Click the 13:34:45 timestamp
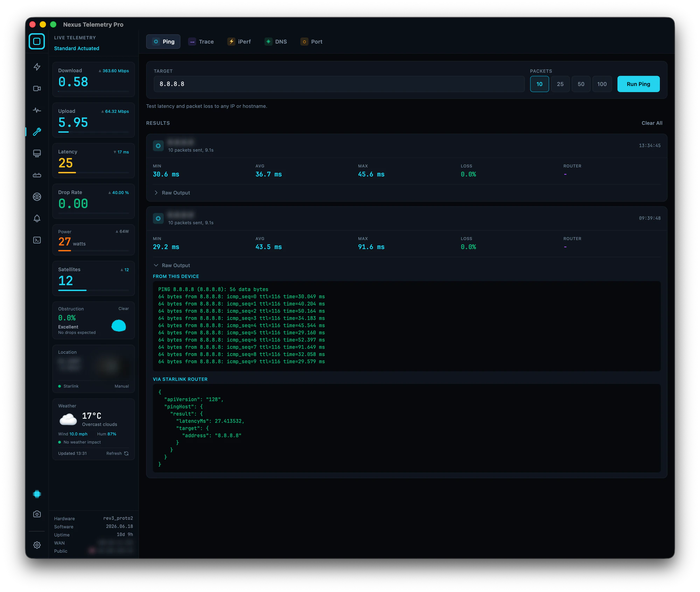The height and width of the screenshot is (592, 700). click(x=650, y=146)
